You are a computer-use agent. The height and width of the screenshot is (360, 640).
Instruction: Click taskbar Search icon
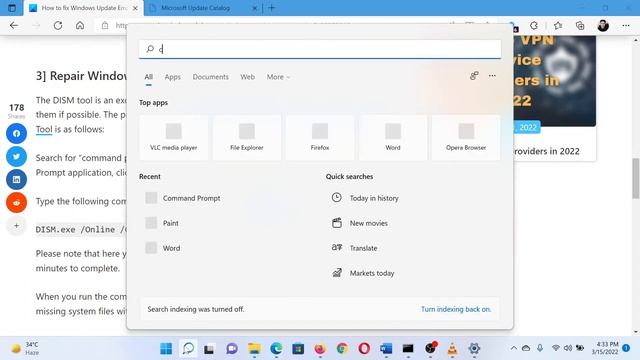point(188,349)
